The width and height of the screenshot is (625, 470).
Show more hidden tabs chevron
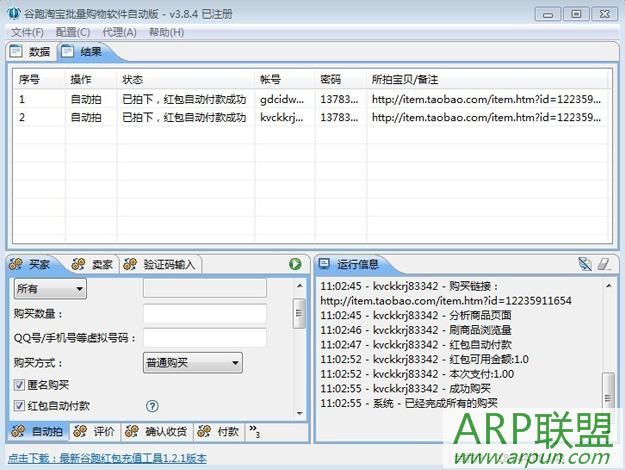(255, 431)
